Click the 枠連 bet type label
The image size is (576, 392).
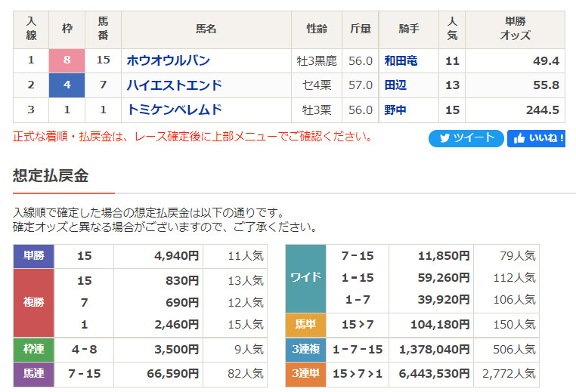[34, 349]
